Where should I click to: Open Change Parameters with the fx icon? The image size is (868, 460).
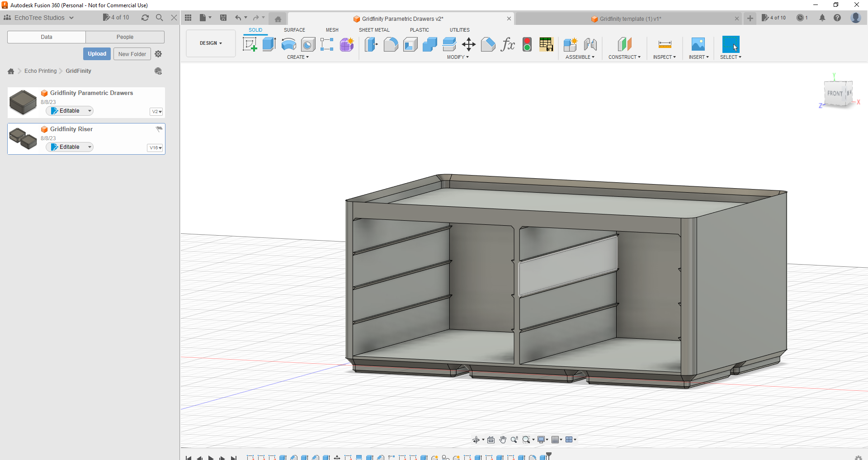pos(508,44)
